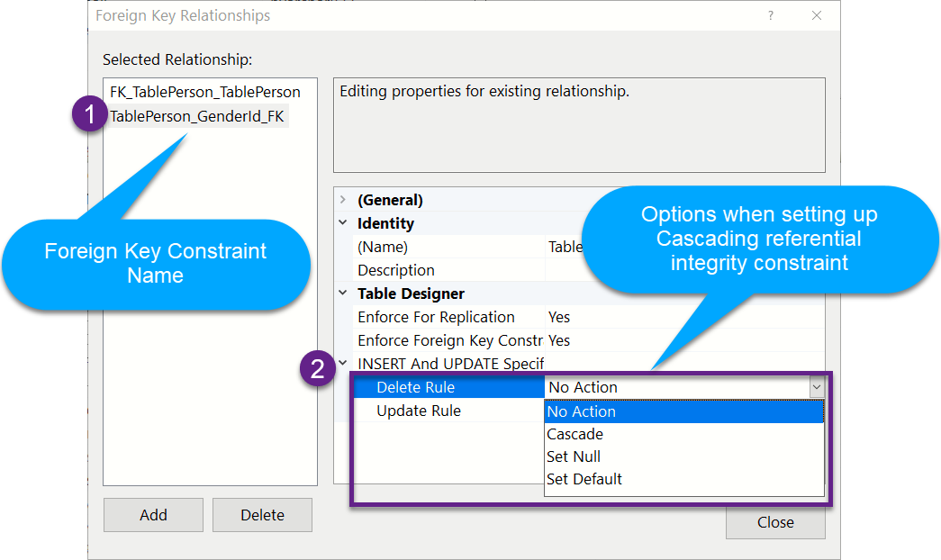941x560 pixels.
Task: Expand the (General) property category
Action: tap(345, 200)
